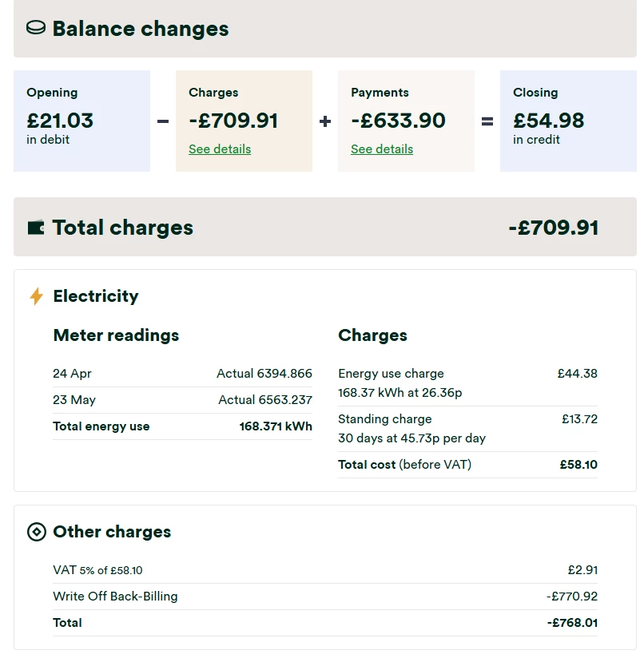Viewport: 644px width, 658px height.
Task: Click the Payments -£633.90 amount
Action: tap(398, 121)
